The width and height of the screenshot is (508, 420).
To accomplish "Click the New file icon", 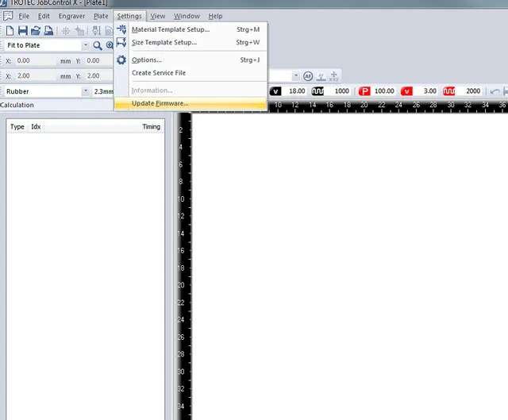I will pyautogui.click(x=10, y=30).
